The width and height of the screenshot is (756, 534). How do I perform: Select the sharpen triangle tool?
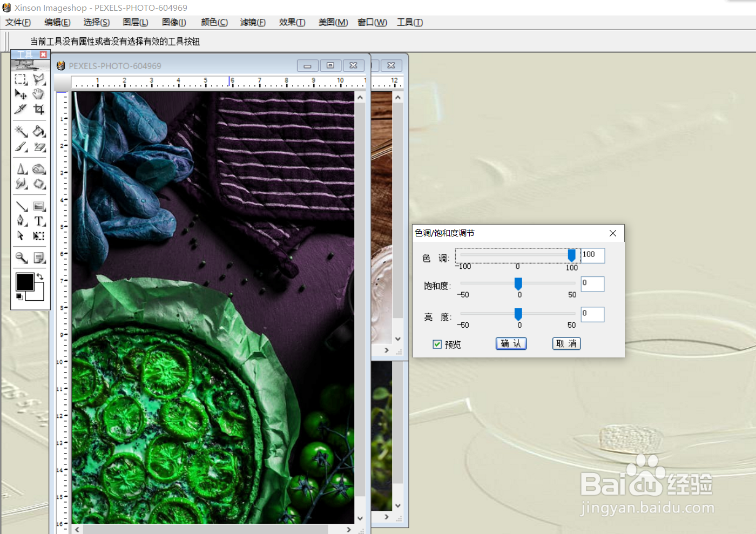(x=21, y=169)
